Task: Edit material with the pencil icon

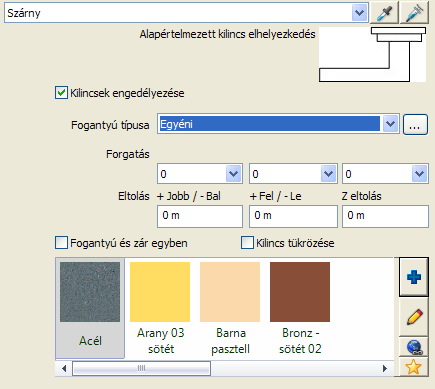Action: click(414, 317)
